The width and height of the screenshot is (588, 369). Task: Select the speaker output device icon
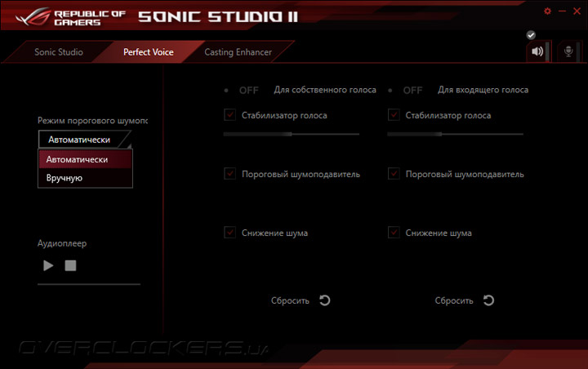[x=537, y=51]
